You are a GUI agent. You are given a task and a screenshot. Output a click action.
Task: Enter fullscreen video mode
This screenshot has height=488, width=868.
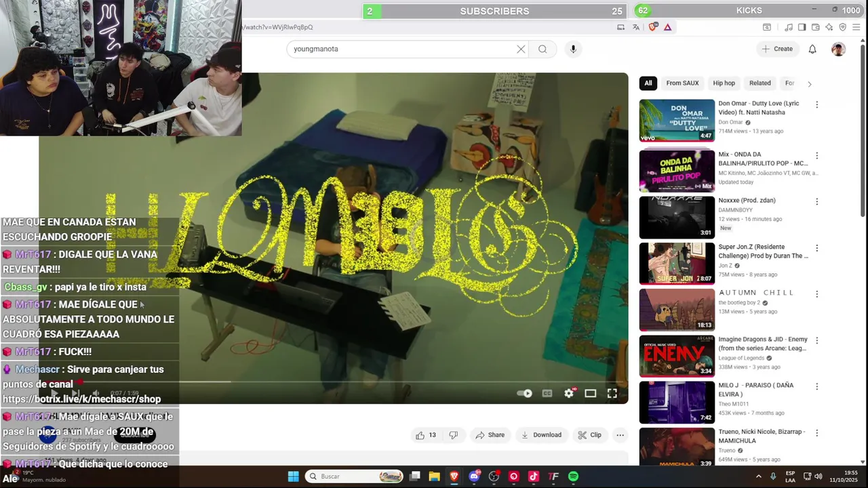[x=612, y=393]
